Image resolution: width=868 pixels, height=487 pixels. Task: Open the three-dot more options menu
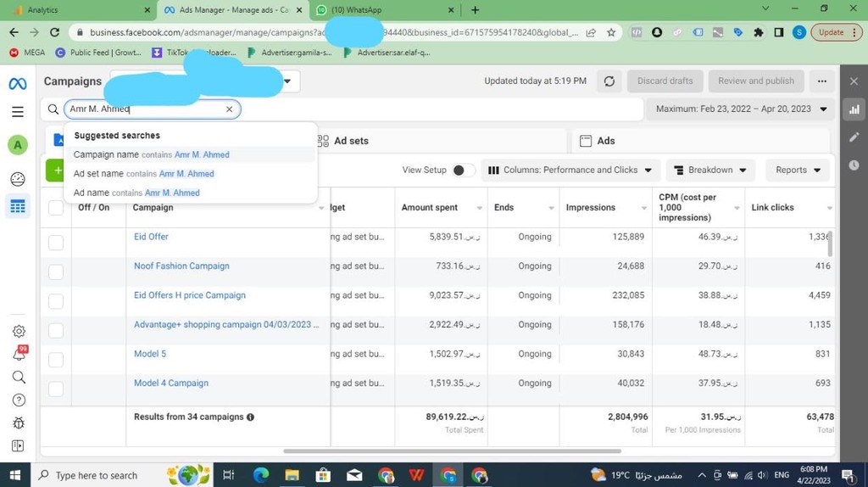pos(822,81)
